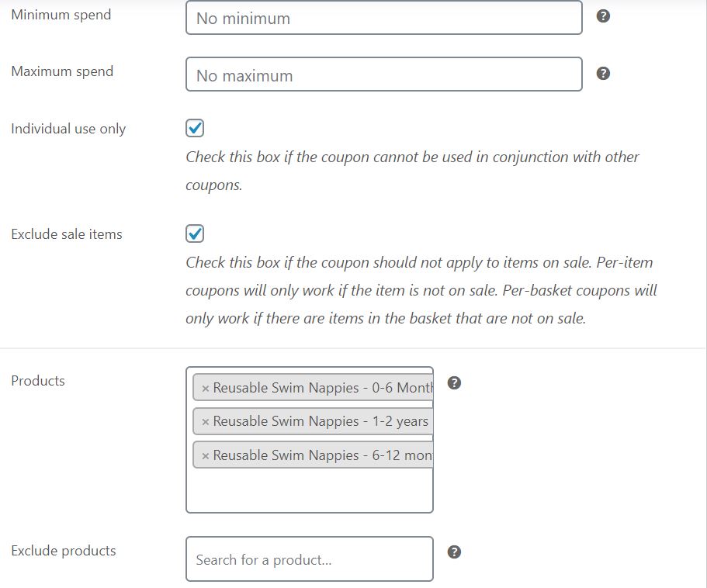Select the 0-6 Months product tag
This screenshot has height=588, width=707.
(318, 387)
